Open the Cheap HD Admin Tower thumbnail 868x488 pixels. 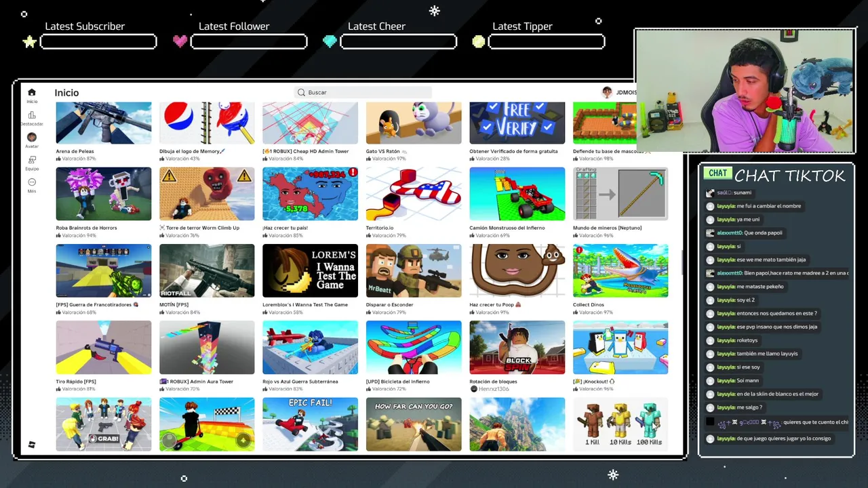click(x=310, y=123)
